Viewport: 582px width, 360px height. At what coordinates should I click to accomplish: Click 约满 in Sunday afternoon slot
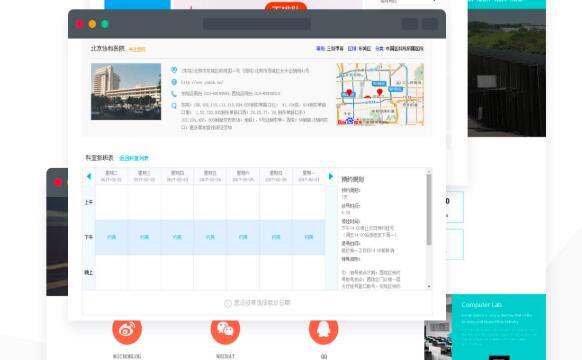tap(276, 237)
